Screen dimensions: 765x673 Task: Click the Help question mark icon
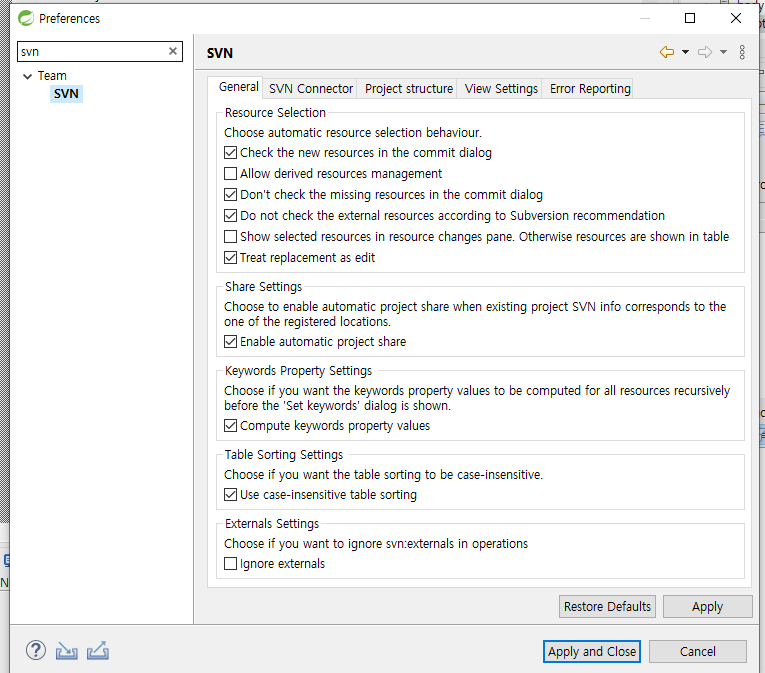(x=36, y=651)
